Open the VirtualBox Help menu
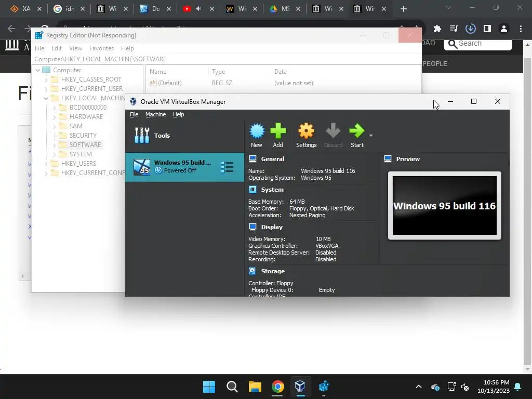Screen dimensions: 532x399 (179, 114)
